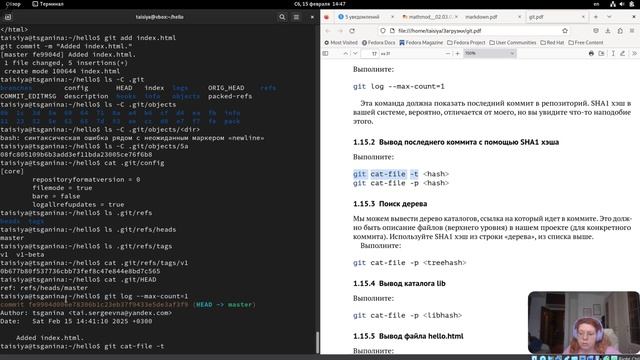Screen dimensions: 640x360
Task: Open the User Communities bookmark folder
Action: [x=512, y=42]
